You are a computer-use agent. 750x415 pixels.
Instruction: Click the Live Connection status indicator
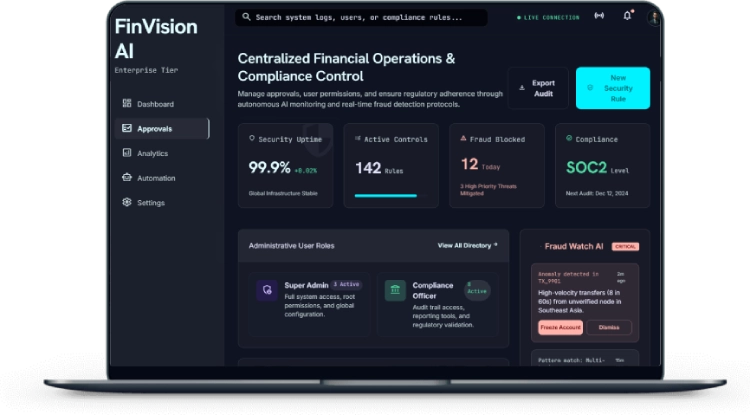click(x=548, y=18)
